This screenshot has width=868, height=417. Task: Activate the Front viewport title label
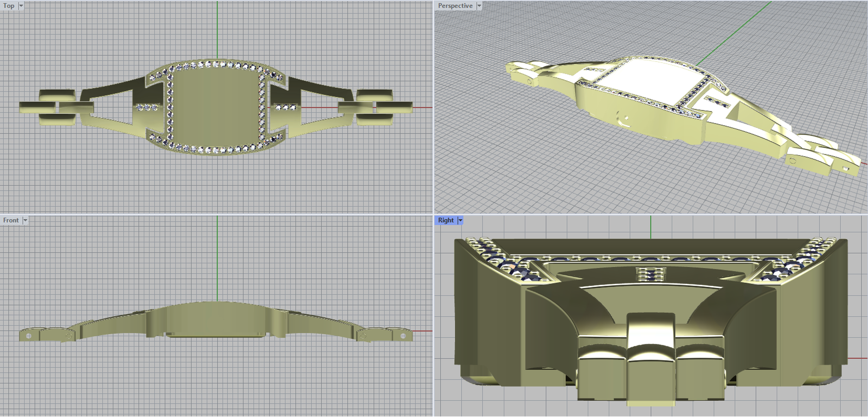click(x=10, y=220)
